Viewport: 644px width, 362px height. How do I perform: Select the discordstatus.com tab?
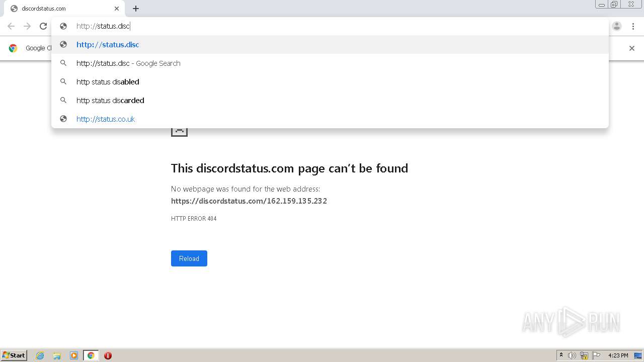(64, 9)
